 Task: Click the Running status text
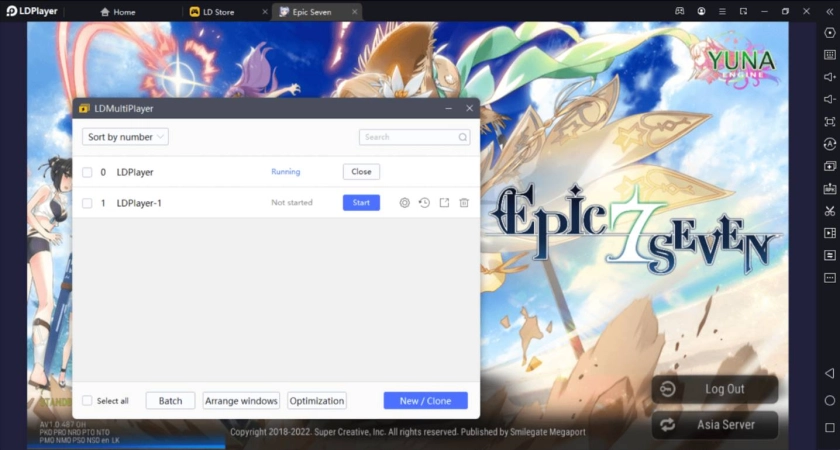[x=286, y=172]
